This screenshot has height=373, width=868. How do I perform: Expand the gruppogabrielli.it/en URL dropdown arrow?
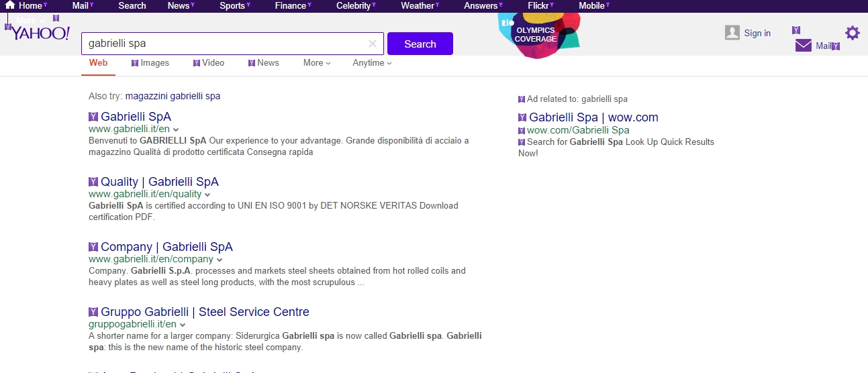click(183, 325)
